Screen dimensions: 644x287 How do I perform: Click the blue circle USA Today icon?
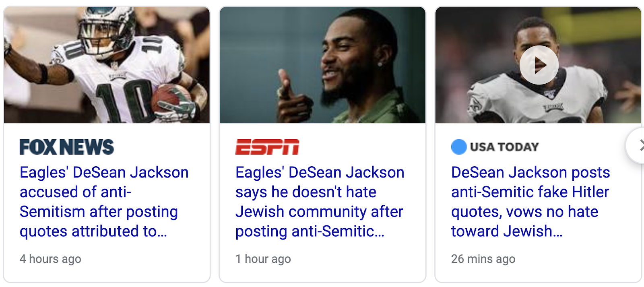pyautogui.click(x=459, y=147)
